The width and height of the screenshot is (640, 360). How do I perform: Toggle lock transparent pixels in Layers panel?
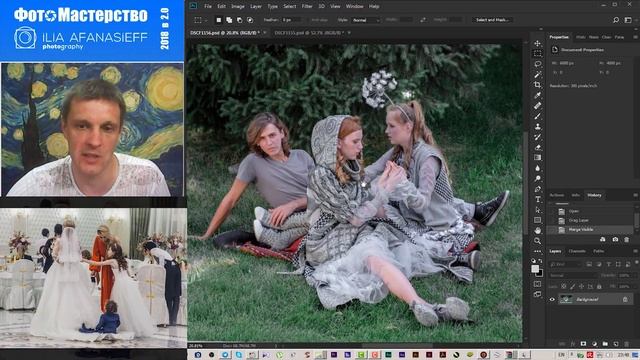(x=564, y=286)
